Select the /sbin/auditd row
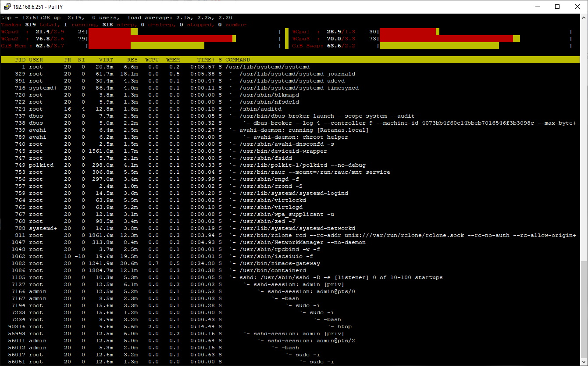Screen dimensions: 588x366 [x=290, y=109]
